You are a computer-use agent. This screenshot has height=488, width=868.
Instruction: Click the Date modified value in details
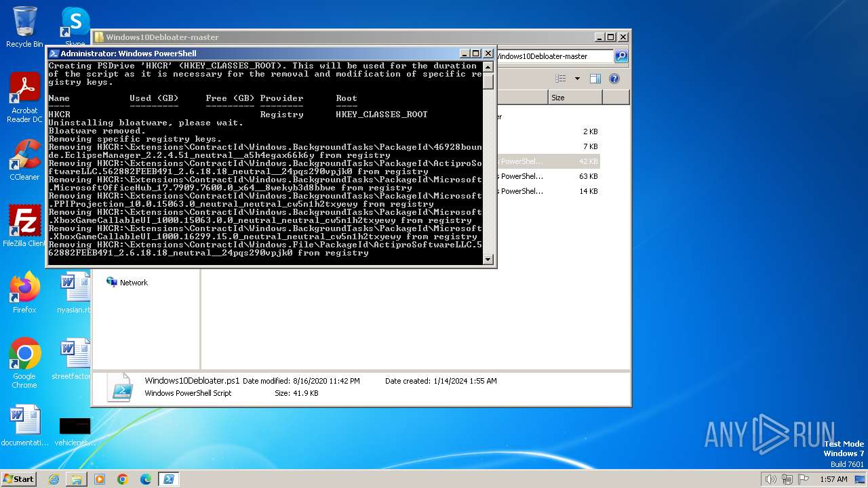coord(326,381)
